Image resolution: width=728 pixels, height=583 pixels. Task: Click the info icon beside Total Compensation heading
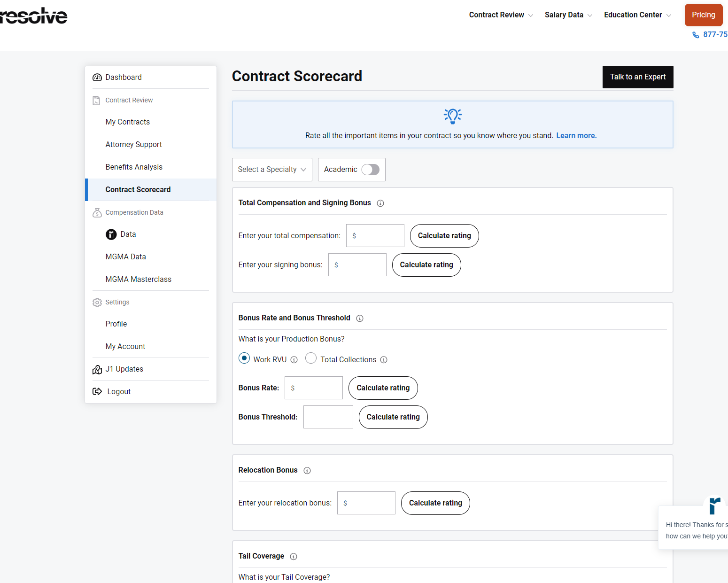tap(380, 203)
